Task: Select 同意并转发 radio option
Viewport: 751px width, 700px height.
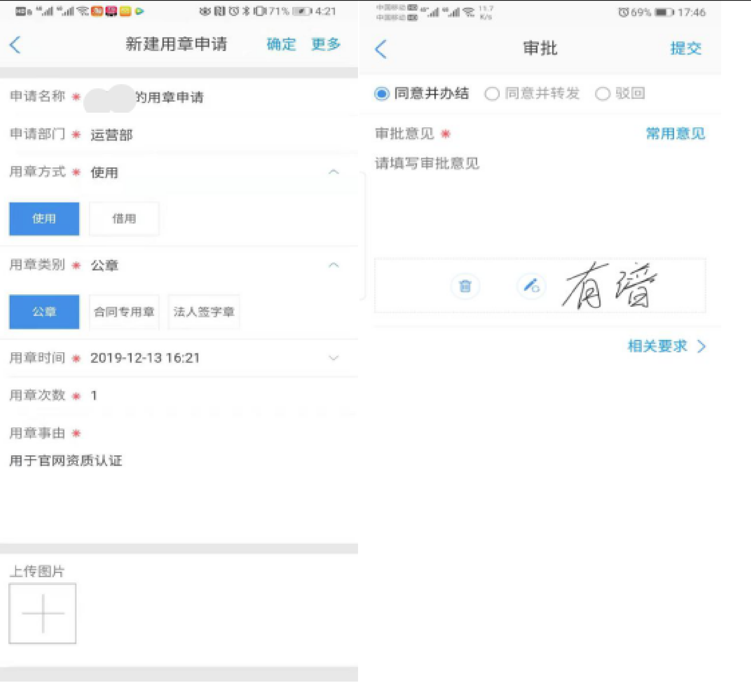Action: 492,94
